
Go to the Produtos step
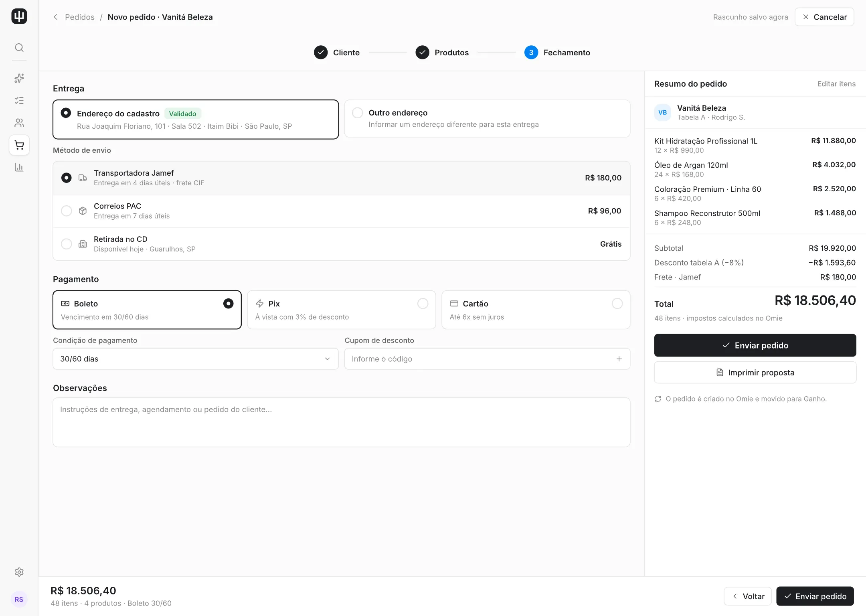442,53
